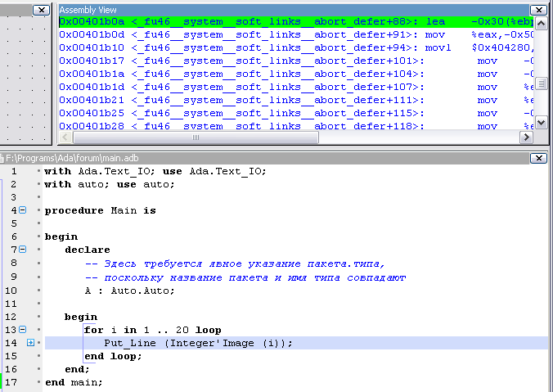Click the 'A : Auto.Auto;' declaration line
553x392 pixels.
tap(129, 291)
